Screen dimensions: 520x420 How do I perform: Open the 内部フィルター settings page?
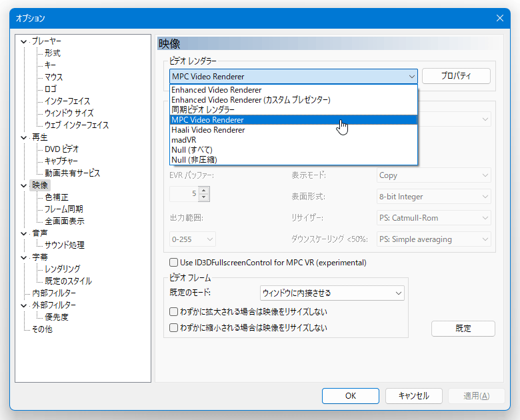coord(54,293)
